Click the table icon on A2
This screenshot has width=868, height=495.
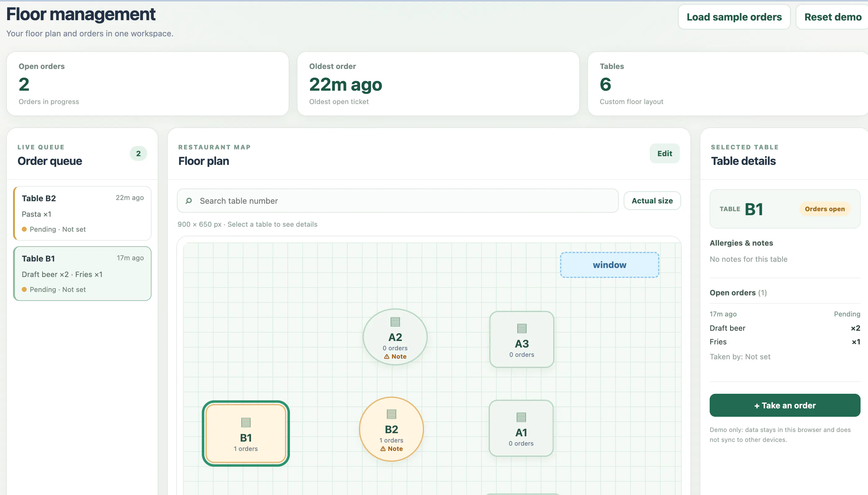coord(395,322)
